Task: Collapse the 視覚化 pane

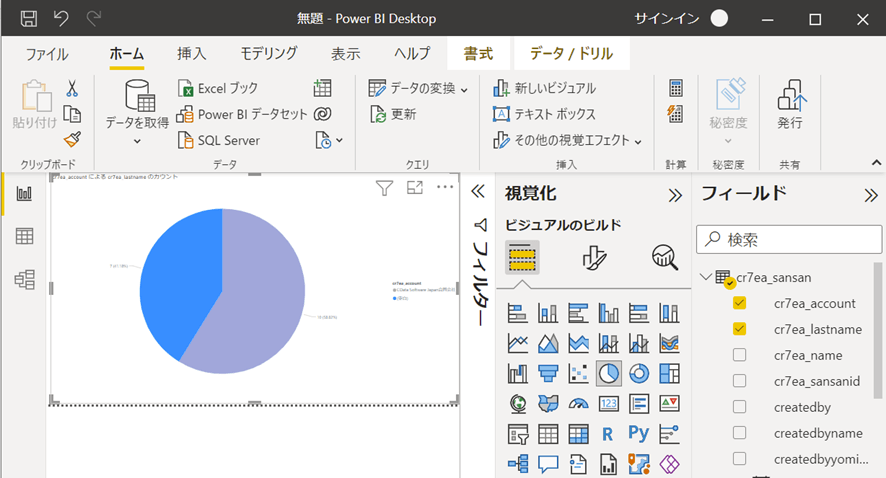Action: pos(675,195)
